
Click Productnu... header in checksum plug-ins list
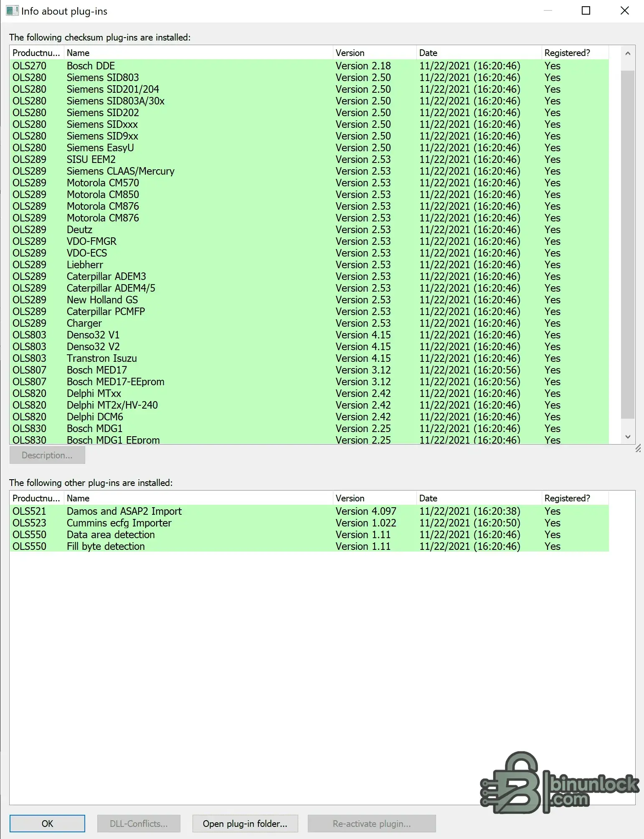(37, 53)
